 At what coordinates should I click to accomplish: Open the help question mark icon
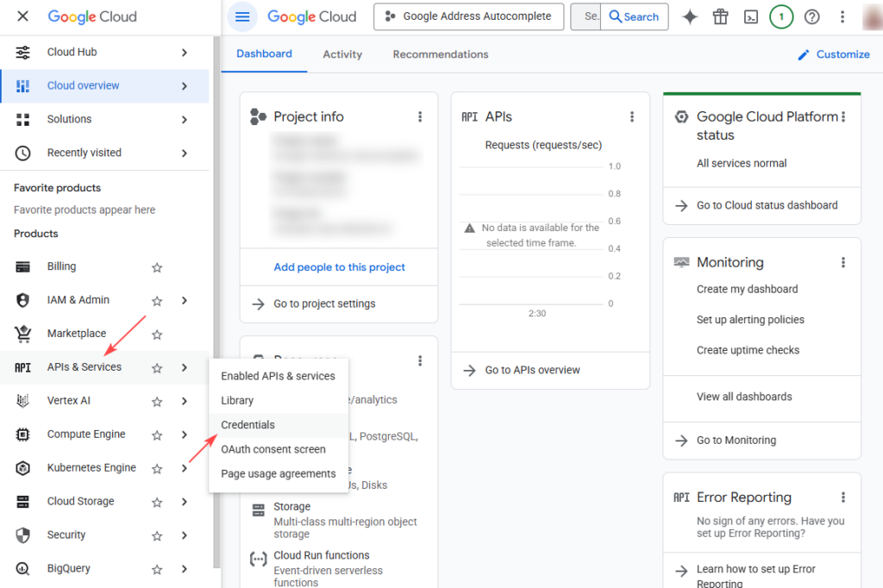[811, 16]
